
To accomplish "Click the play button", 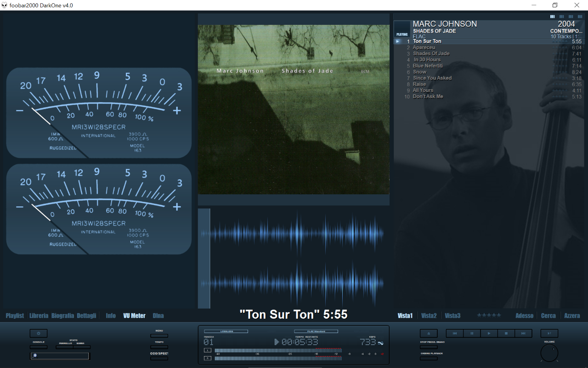I will (489, 333).
